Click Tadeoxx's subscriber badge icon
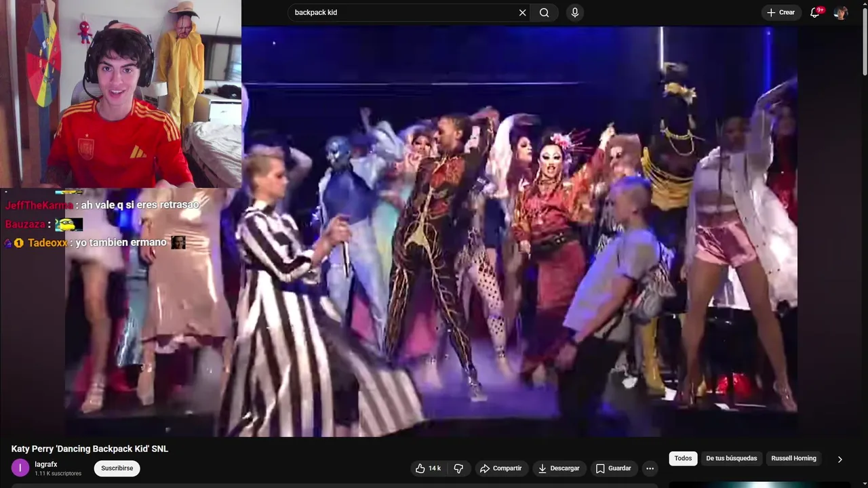 coord(19,243)
